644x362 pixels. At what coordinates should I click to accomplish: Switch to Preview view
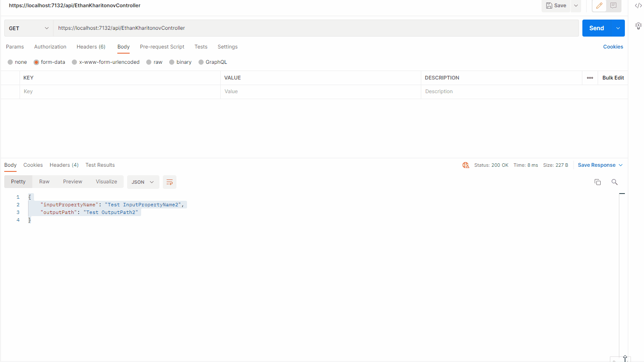(73, 182)
